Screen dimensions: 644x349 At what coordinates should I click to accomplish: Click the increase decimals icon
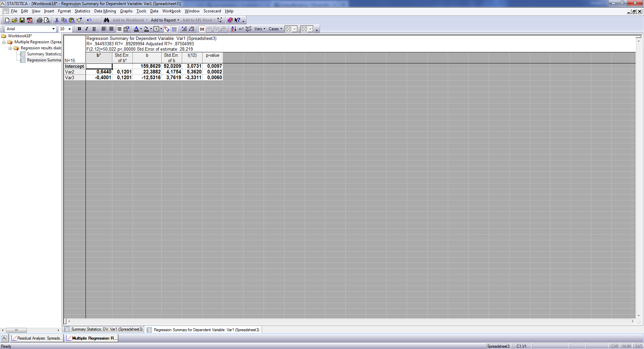click(x=184, y=29)
